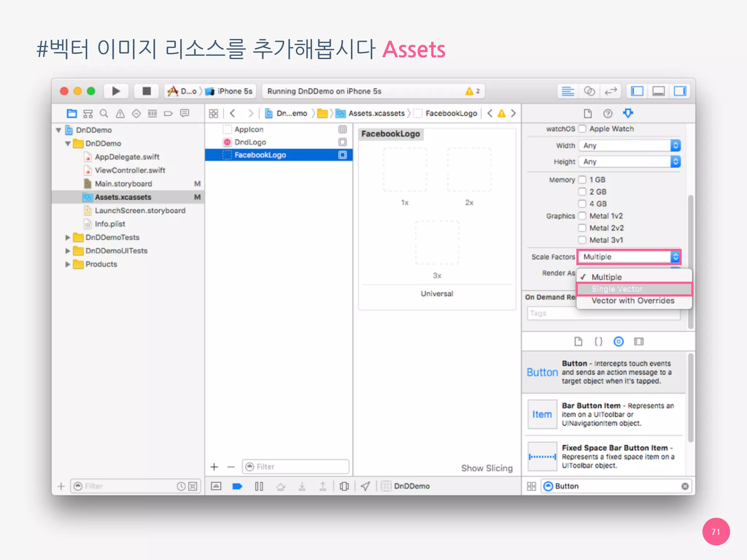The width and height of the screenshot is (747, 560).
Task: Toggle the Utilities panel visibility
Action: [x=680, y=91]
